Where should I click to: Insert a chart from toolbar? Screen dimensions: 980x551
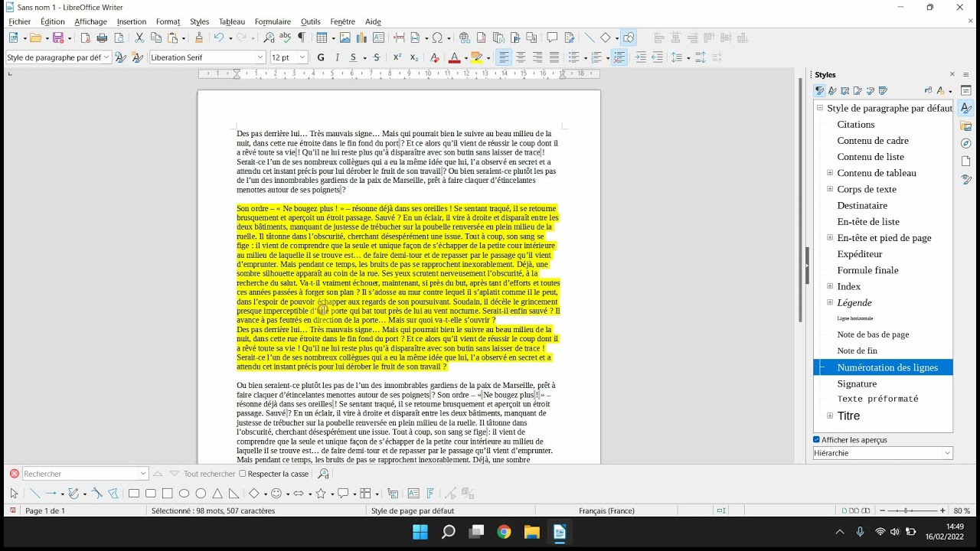[361, 37]
